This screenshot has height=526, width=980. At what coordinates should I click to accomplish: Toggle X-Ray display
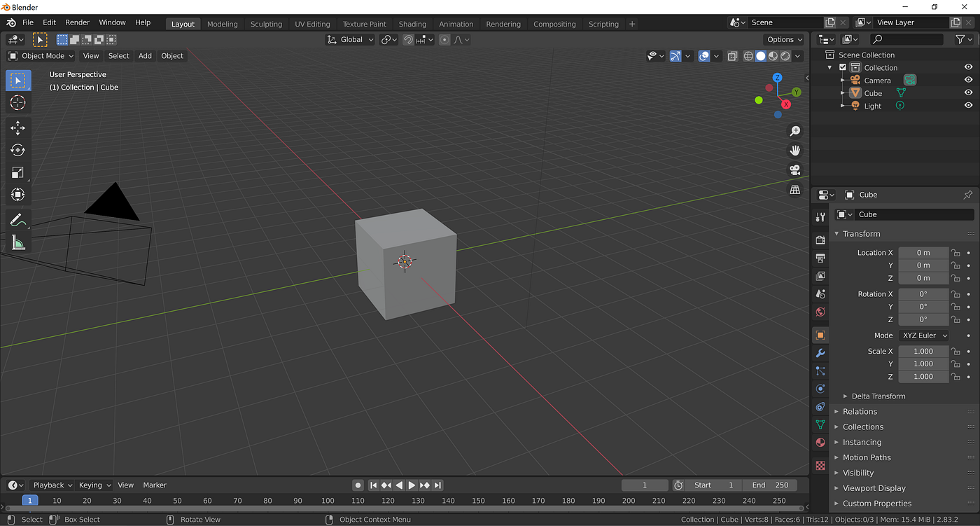click(732, 56)
